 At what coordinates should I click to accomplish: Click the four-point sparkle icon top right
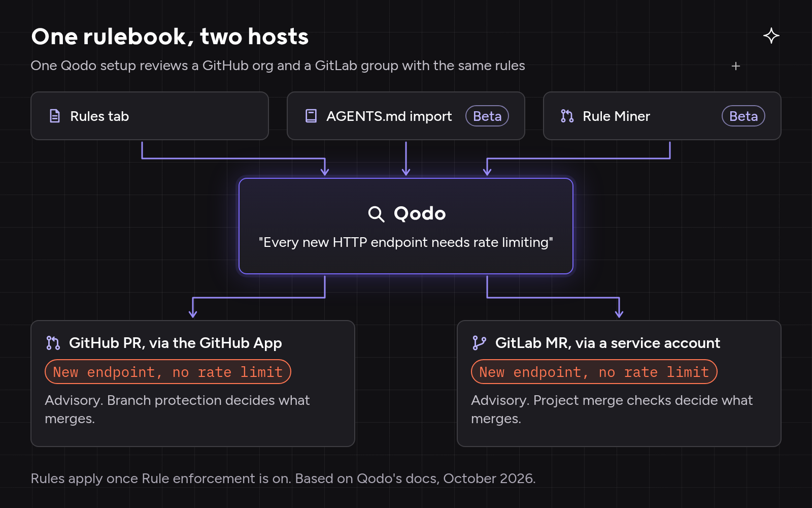(x=771, y=36)
